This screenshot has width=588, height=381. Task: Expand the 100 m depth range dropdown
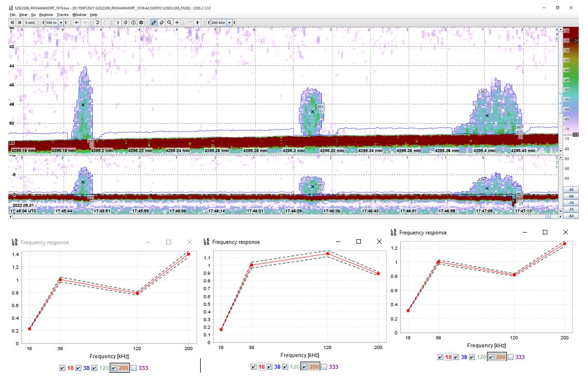[61, 23]
